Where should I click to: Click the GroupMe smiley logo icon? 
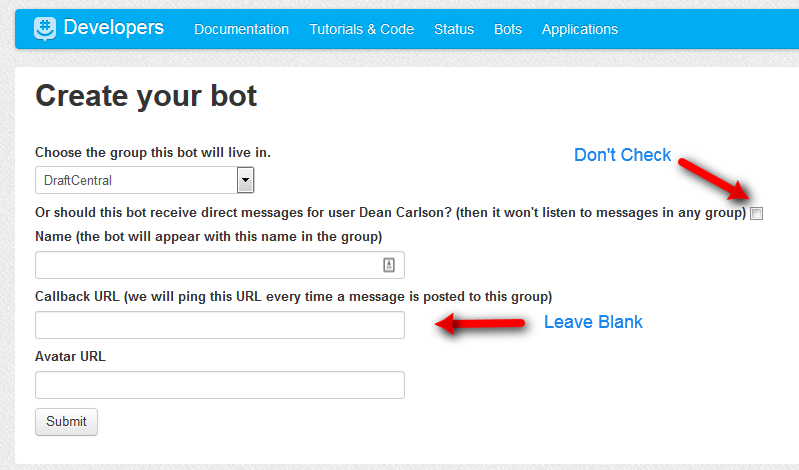click(45, 29)
